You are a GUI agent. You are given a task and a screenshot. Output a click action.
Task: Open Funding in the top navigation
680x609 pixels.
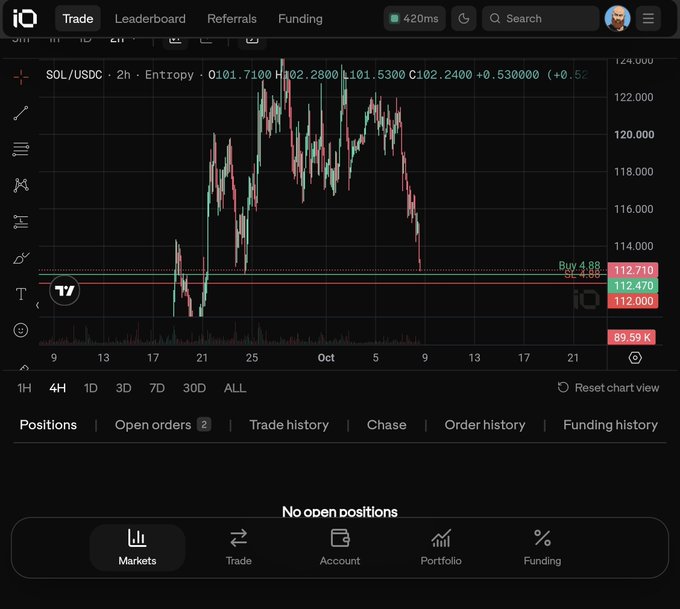coord(300,19)
